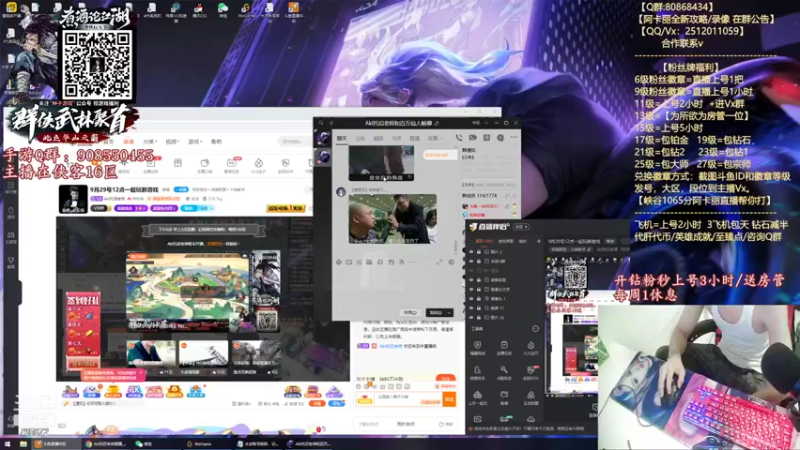This screenshot has width=800, height=450.
Task: Open WeGame from the taskbar
Action: (x=200, y=444)
